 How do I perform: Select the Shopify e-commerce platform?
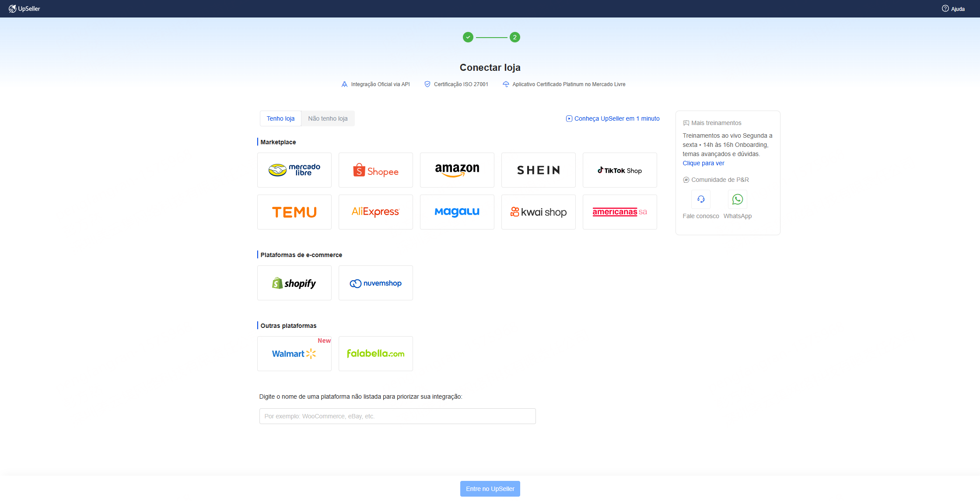(294, 283)
